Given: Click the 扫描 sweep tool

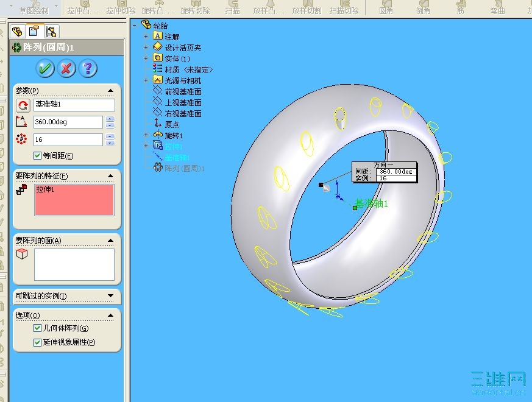Looking at the screenshot, I should 233,8.
